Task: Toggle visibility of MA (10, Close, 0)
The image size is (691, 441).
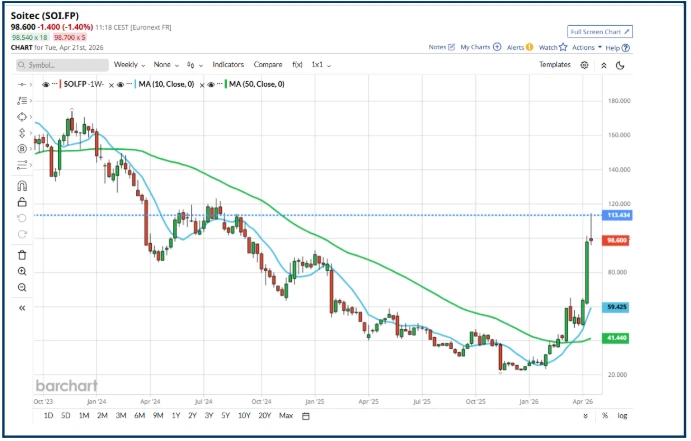Action: [120, 85]
